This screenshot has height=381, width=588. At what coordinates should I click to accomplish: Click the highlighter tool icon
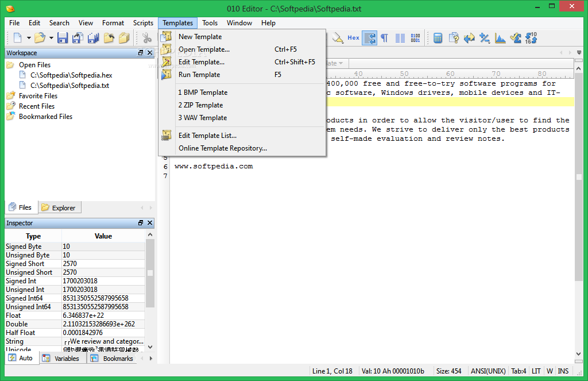pos(338,37)
